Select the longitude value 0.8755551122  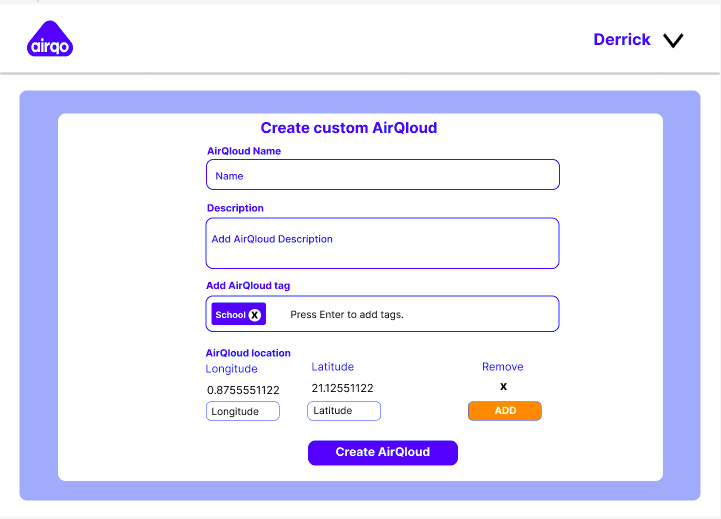point(243,390)
